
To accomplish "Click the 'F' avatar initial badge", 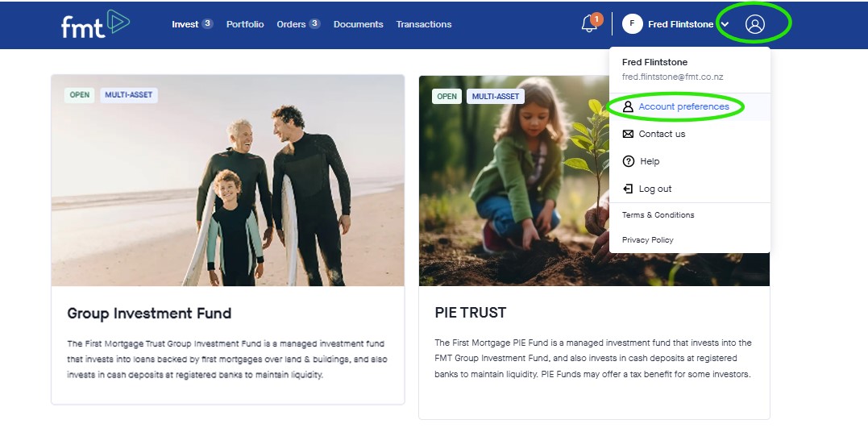I will (x=632, y=24).
